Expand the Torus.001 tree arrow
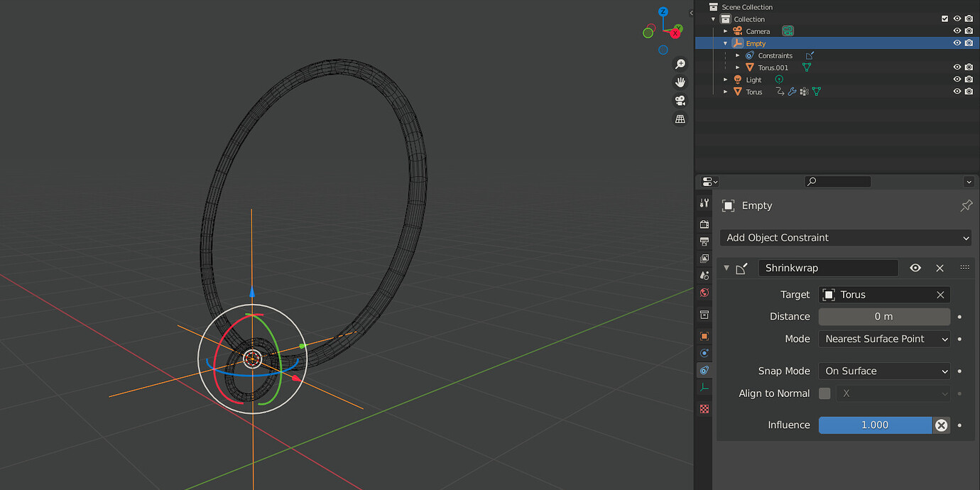 click(x=738, y=67)
